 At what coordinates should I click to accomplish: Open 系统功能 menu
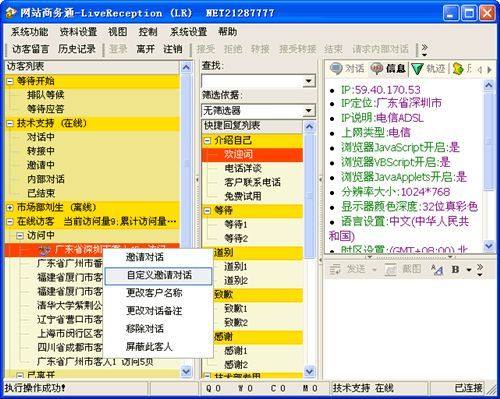click(x=29, y=32)
